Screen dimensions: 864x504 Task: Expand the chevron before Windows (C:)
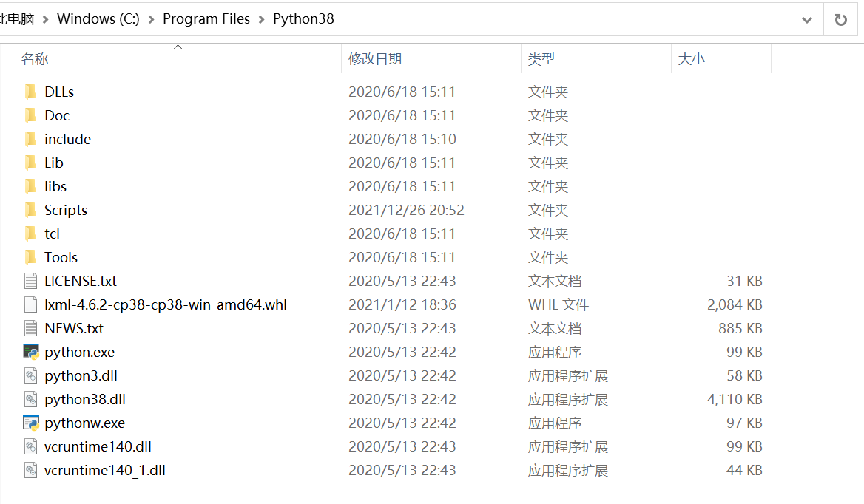pos(46,20)
